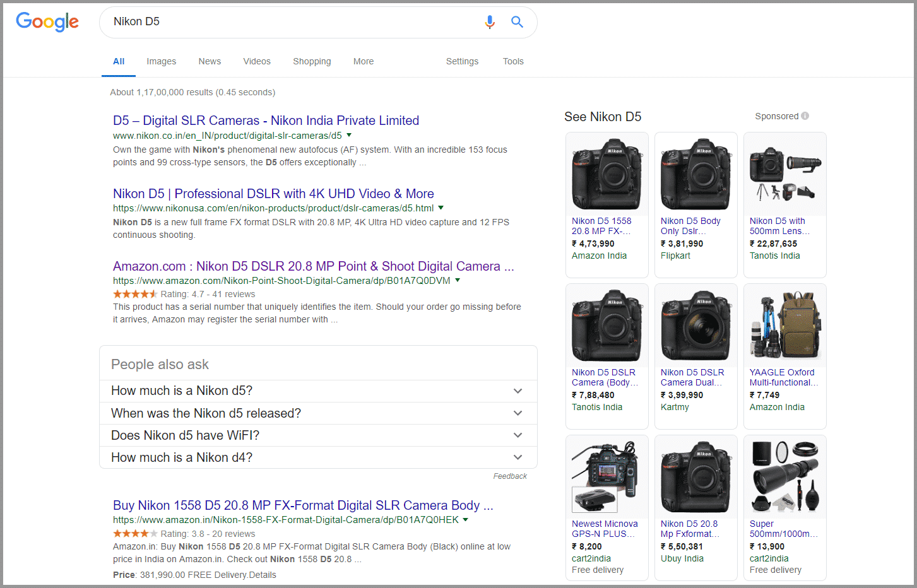
Task: Click the Amazon.com result star rating
Action: pyautogui.click(x=135, y=294)
